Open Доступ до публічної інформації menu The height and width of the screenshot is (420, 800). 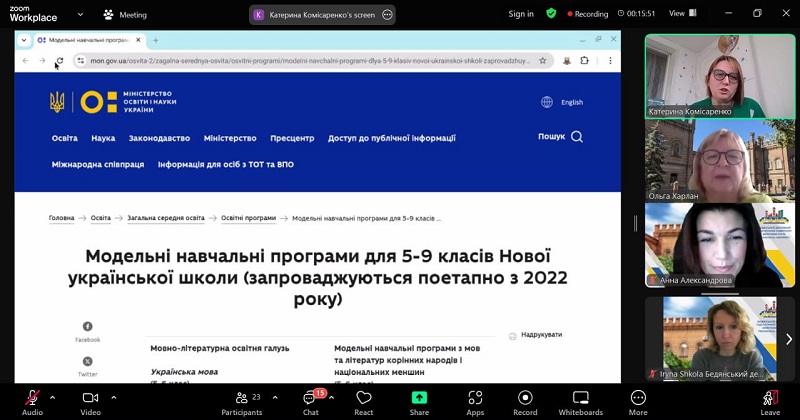(x=392, y=138)
